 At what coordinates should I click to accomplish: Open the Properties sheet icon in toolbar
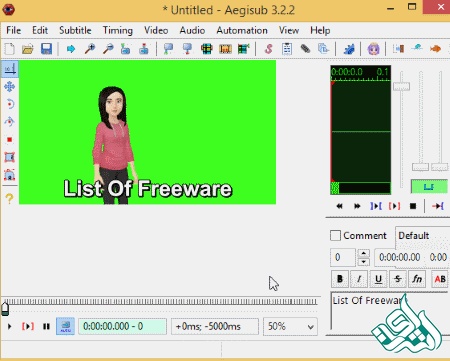(x=287, y=49)
